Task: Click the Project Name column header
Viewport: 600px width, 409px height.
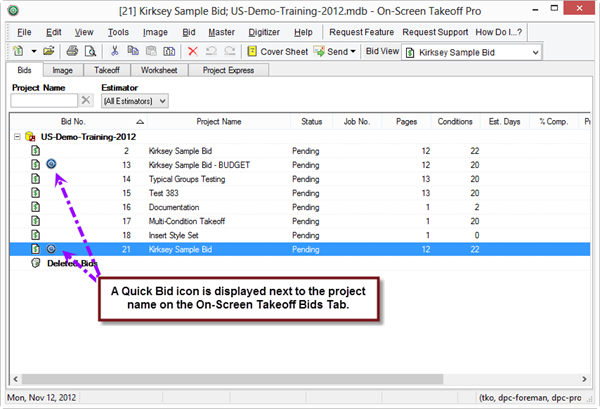Action: (x=219, y=122)
